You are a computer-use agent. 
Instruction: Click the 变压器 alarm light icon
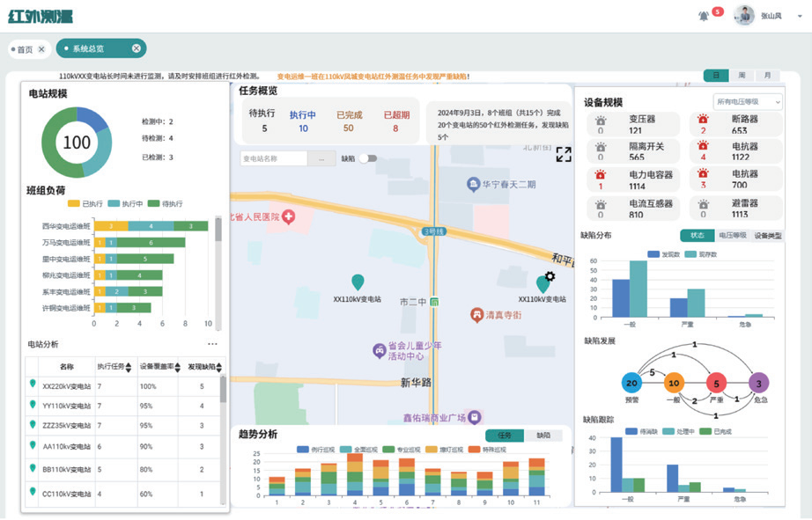click(x=601, y=122)
